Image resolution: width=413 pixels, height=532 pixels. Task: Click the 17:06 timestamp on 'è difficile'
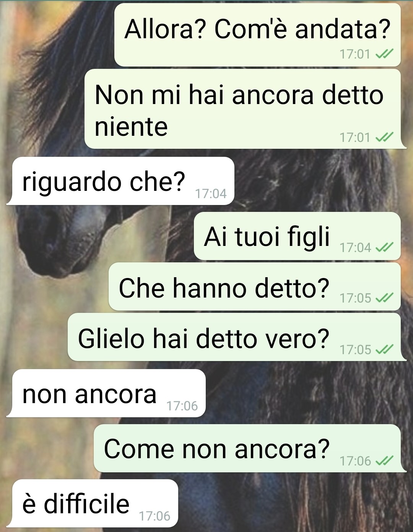pyautogui.click(x=154, y=516)
